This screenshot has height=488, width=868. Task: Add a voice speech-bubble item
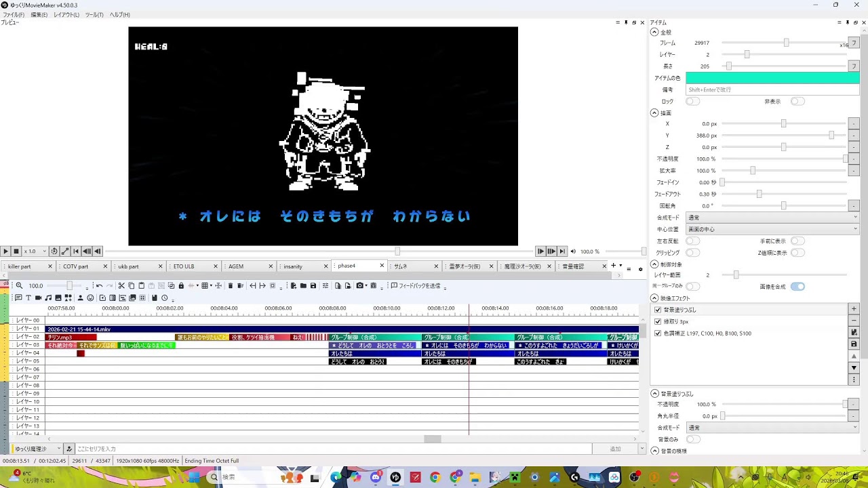click(18, 298)
